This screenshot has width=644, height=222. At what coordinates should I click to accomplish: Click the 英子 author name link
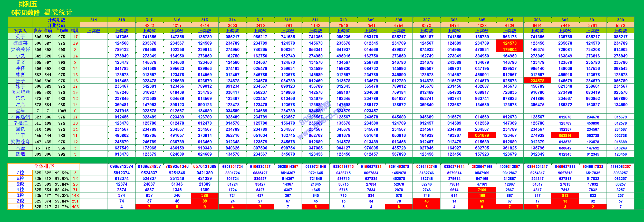20,37
